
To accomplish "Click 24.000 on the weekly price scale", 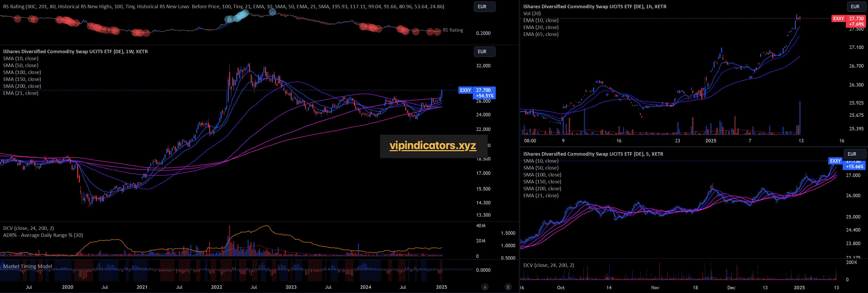I will click(x=483, y=115).
